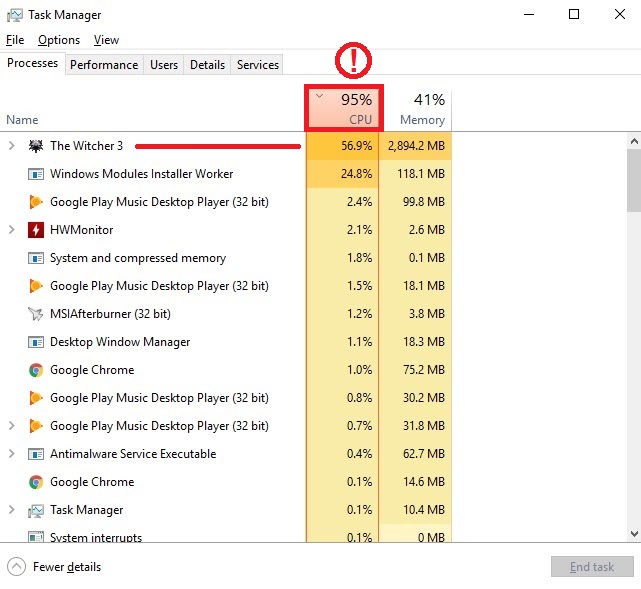
Task: Click the MSIAfterburner jet icon
Action: [36, 314]
